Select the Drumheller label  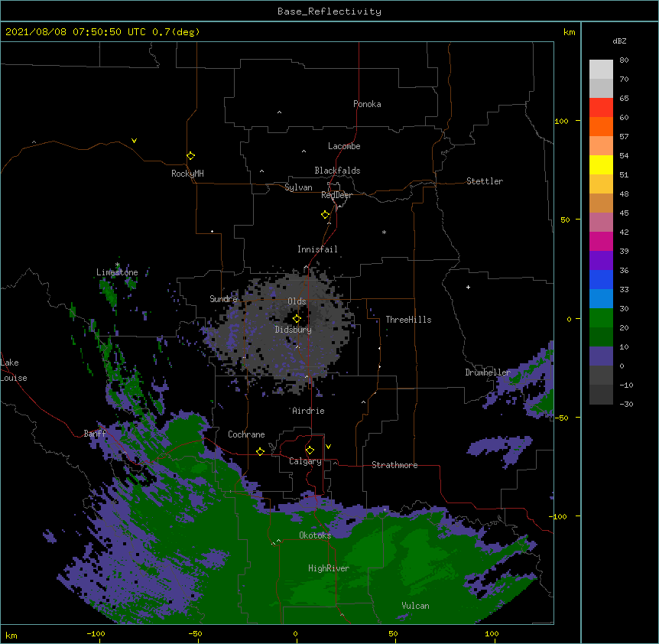tap(488, 372)
